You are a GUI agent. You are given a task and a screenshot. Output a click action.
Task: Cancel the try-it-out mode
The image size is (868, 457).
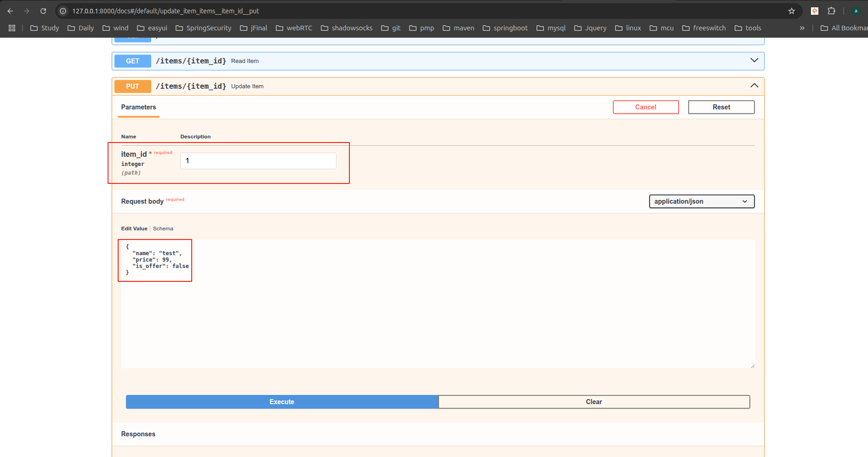645,107
